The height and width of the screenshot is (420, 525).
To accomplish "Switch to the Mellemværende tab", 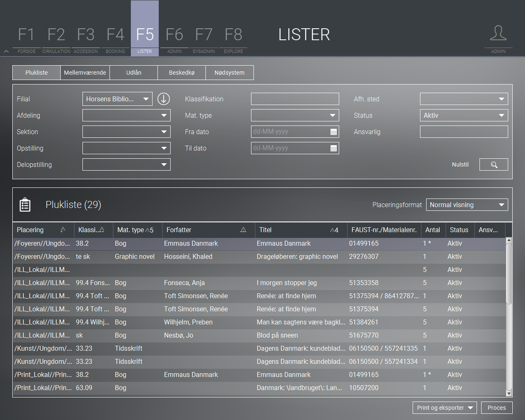I will tap(85, 73).
